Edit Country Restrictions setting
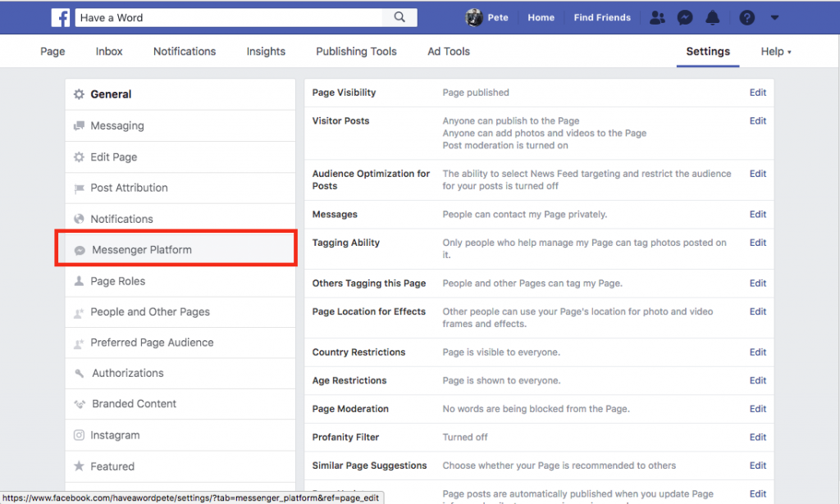This screenshot has height=504, width=840. (x=757, y=352)
